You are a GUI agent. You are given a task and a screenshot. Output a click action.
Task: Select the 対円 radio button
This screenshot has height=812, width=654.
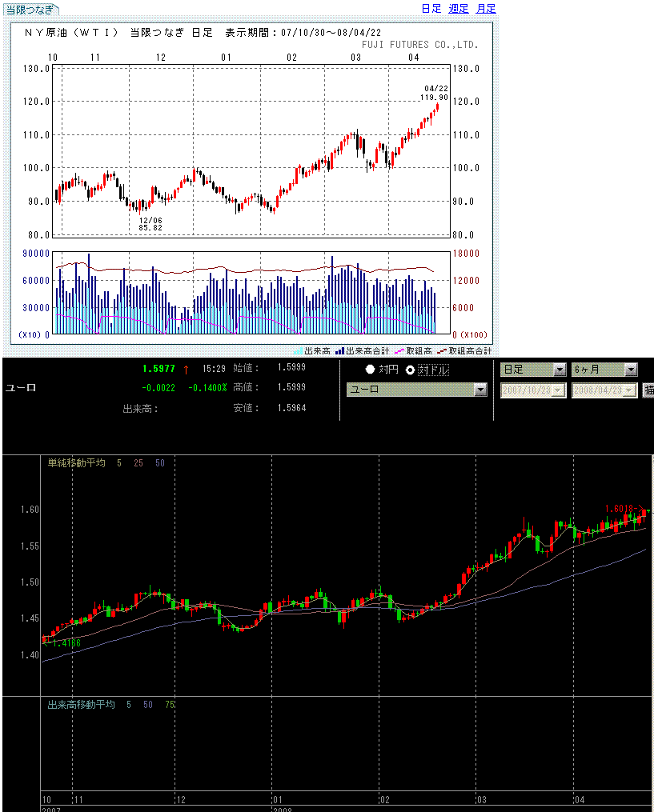[x=370, y=370]
